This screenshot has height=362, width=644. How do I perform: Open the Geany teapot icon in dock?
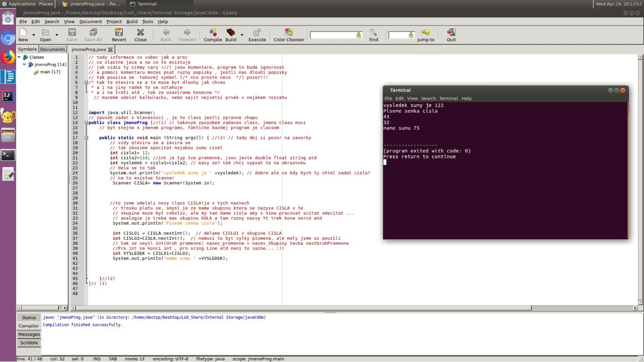8,116
